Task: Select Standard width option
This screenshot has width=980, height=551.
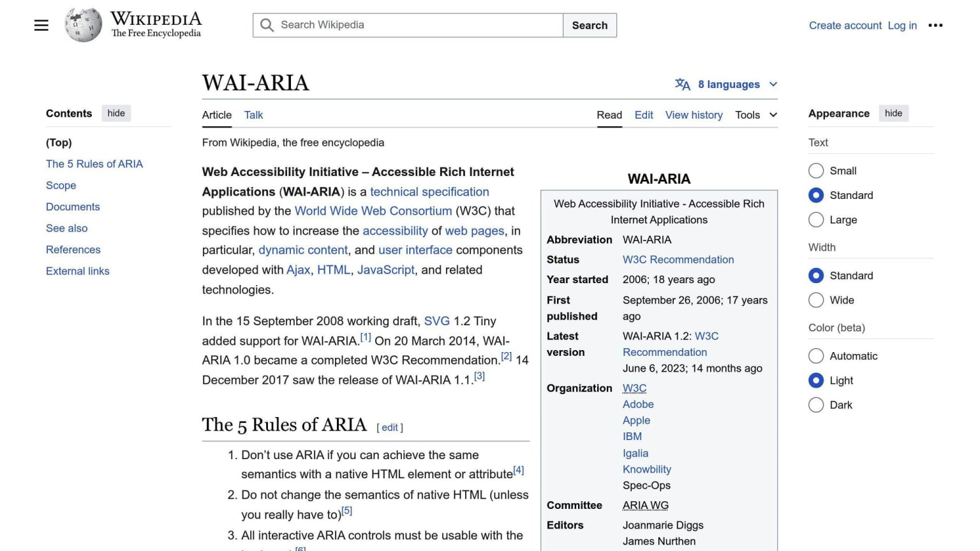Action: [816, 275]
